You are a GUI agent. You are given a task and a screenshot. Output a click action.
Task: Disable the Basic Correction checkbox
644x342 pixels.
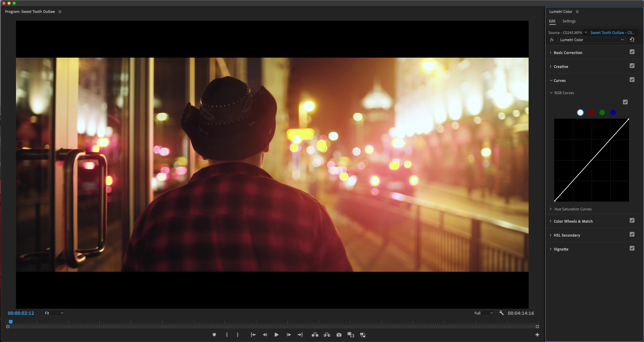coord(632,52)
